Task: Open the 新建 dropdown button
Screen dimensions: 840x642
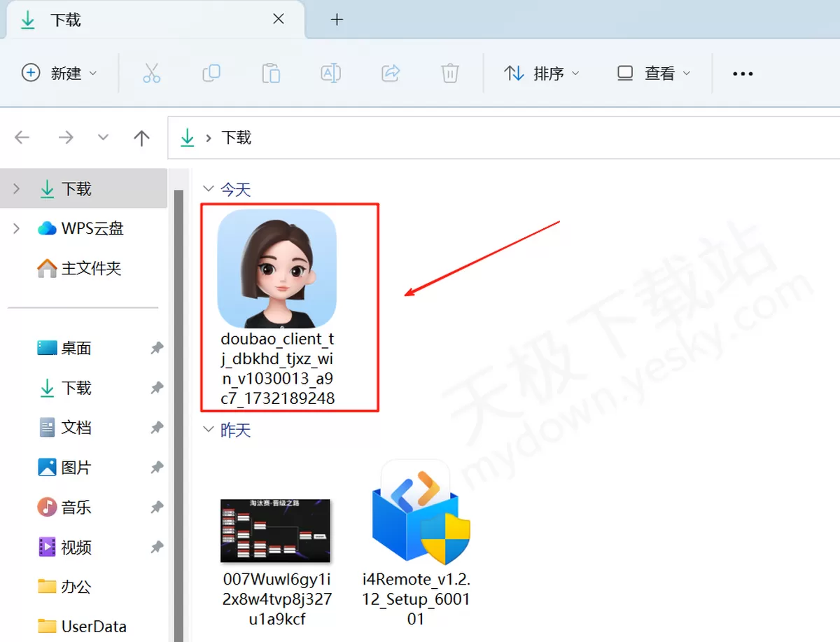Action: click(x=59, y=73)
